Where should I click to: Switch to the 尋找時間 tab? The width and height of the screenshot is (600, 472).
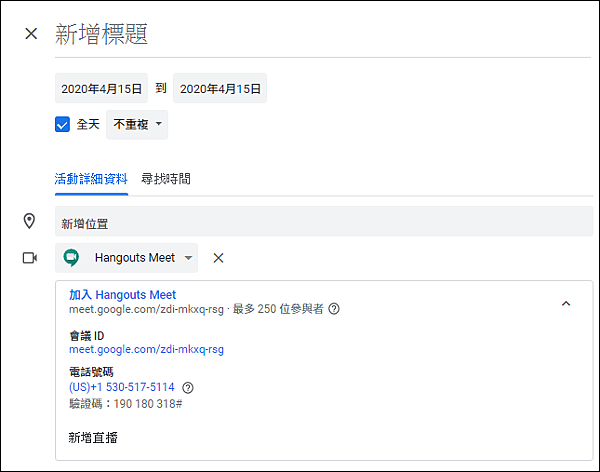pyautogui.click(x=166, y=179)
